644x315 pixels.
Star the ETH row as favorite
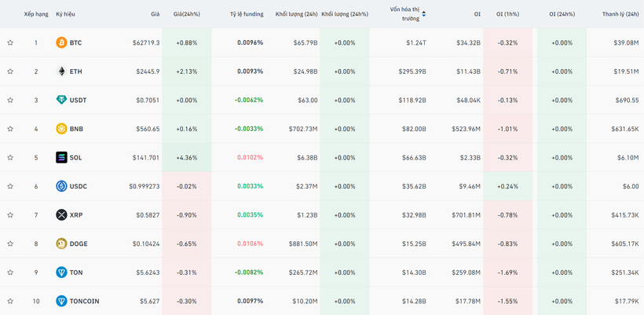point(10,71)
